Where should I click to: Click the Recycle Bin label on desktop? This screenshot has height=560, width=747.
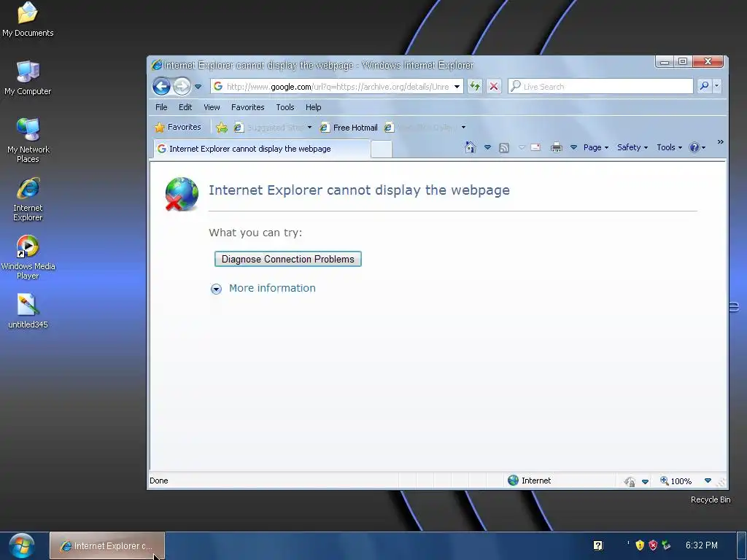(711, 499)
